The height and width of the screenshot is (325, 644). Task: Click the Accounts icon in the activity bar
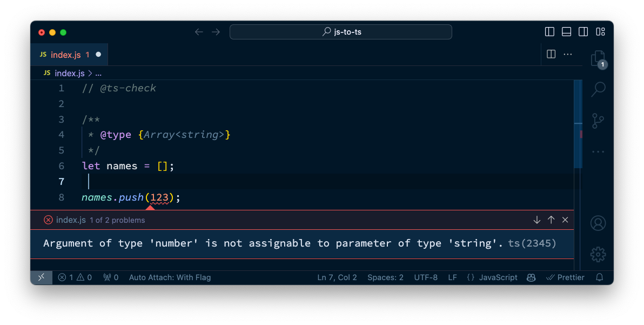point(598,223)
